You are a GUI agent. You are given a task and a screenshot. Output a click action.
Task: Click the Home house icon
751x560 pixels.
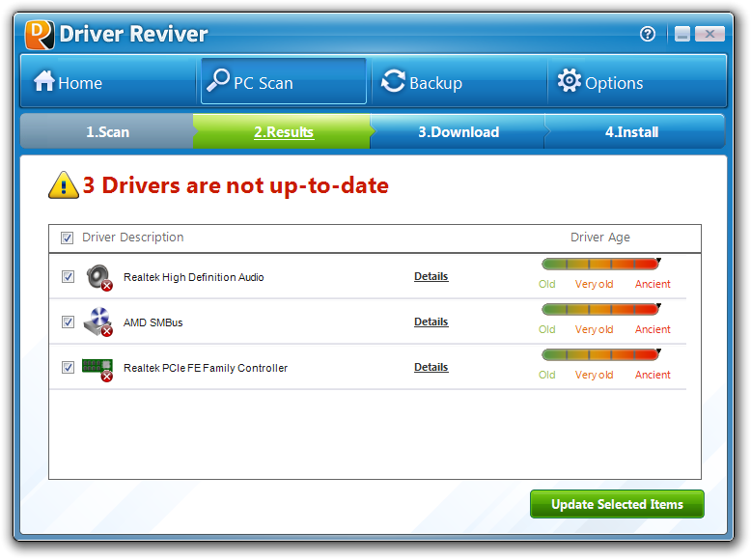tap(44, 80)
